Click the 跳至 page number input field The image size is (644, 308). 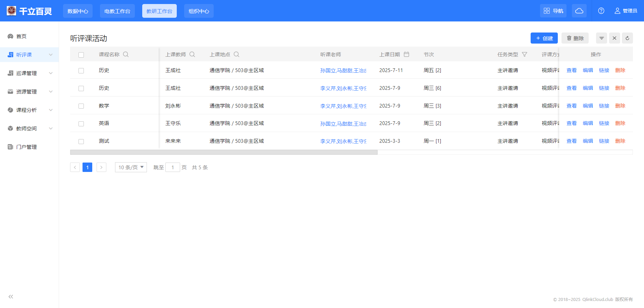tap(173, 167)
